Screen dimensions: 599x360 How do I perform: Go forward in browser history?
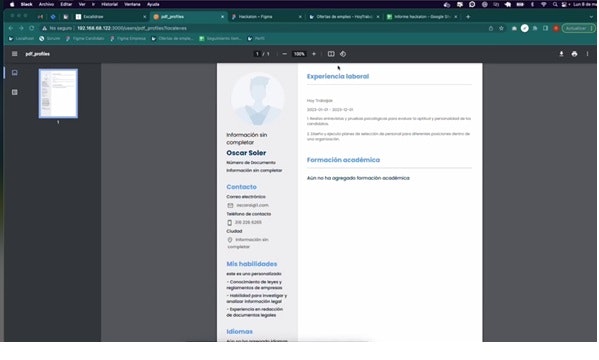pyautogui.click(x=21, y=28)
